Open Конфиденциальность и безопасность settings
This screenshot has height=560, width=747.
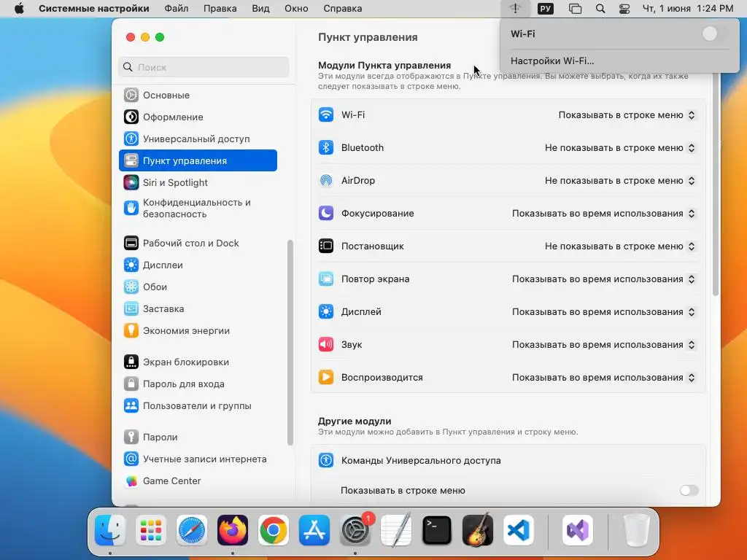click(x=198, y=208)
